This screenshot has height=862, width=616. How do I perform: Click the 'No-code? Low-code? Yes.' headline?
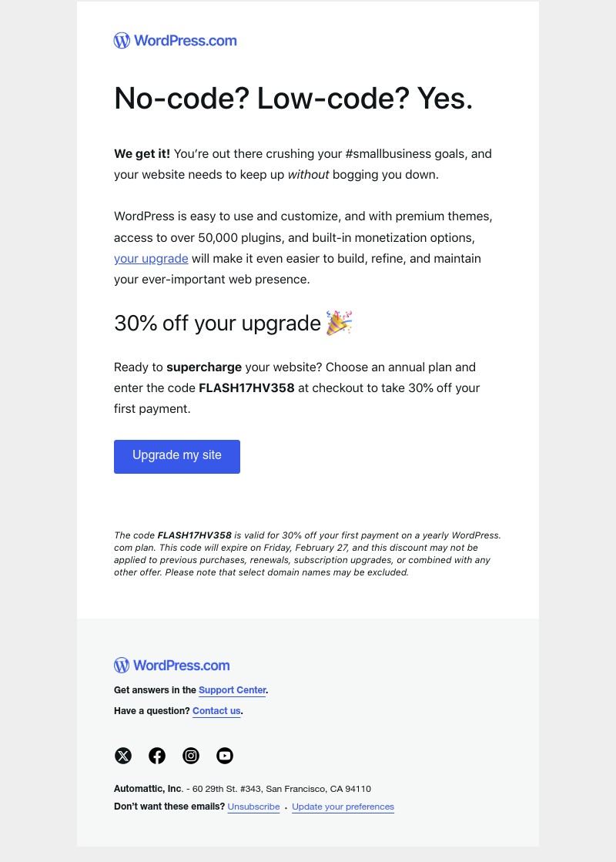tap(293, 99)
